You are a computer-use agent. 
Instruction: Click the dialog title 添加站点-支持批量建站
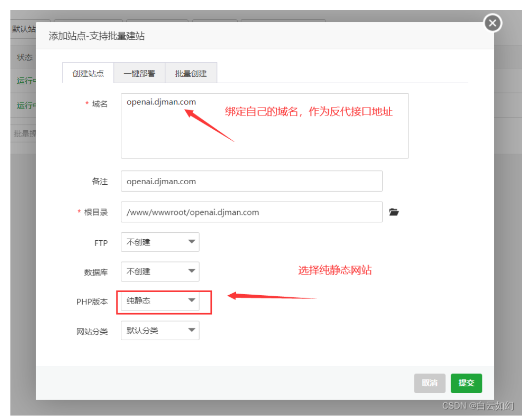97,36
